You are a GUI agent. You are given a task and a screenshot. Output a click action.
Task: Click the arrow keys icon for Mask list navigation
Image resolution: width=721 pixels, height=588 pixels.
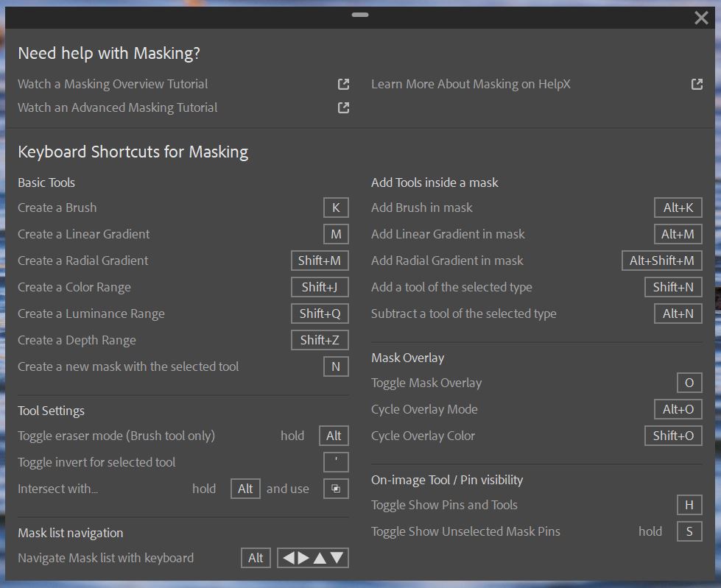coord(313,558)
